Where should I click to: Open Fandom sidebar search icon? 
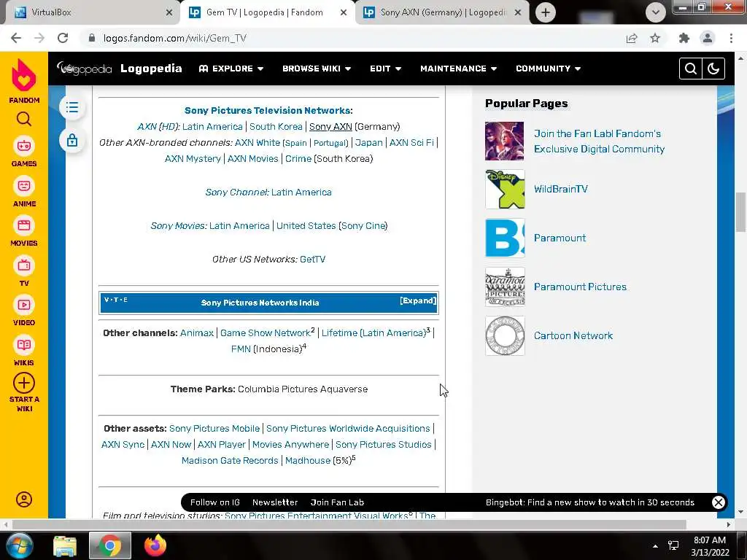[24, 119]
